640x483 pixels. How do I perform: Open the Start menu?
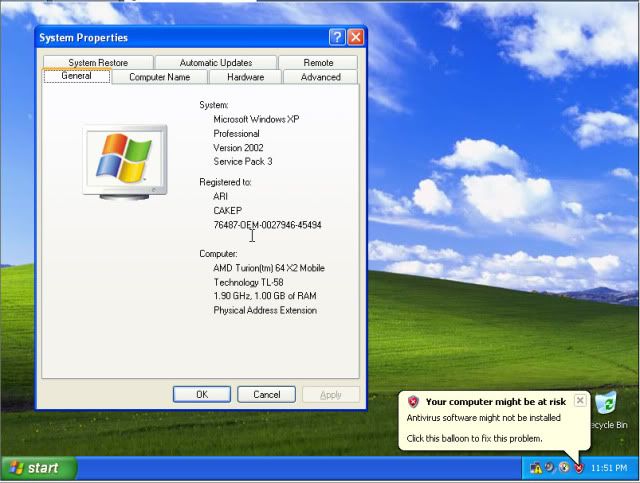[x=38, y=468]
